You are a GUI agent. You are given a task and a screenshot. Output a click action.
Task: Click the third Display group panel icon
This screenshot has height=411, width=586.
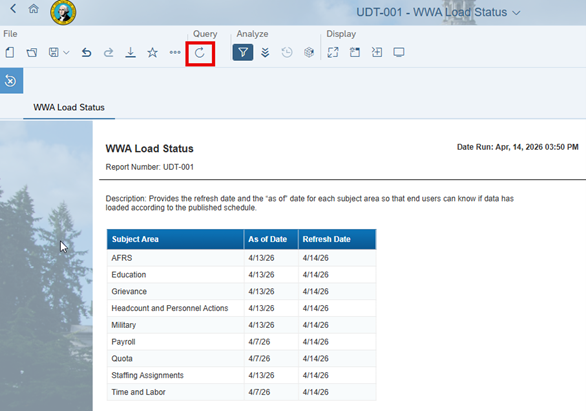[377, 52]
